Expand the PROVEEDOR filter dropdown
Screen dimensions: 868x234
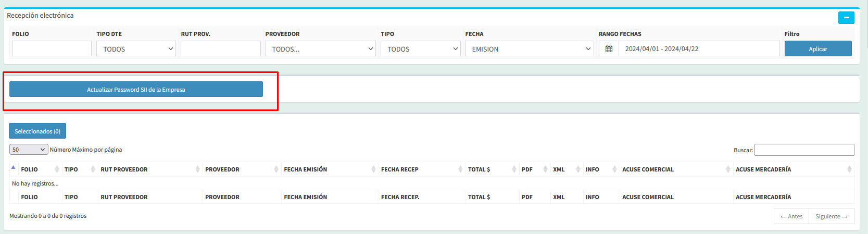pos(320,49)
